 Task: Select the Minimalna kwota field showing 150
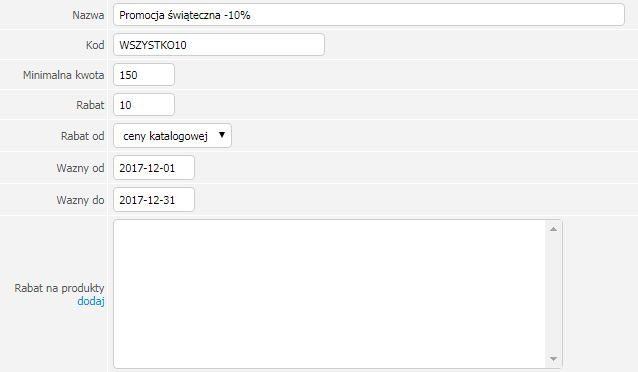[x=144, y=75]
